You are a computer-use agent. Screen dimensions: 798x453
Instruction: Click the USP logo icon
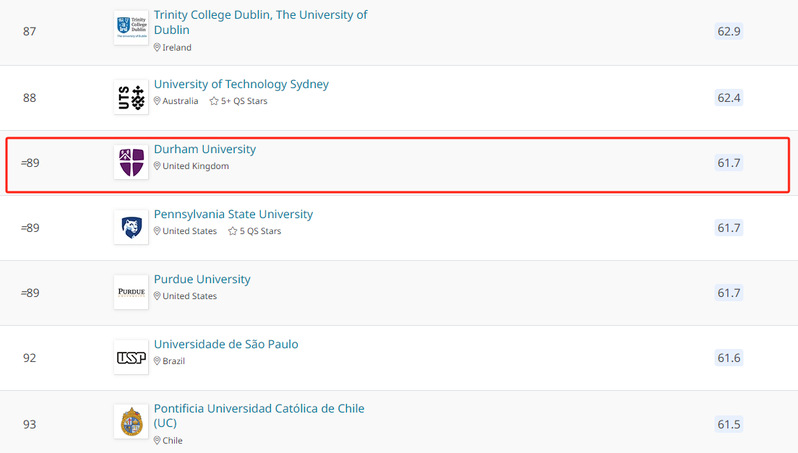(131, 357)
